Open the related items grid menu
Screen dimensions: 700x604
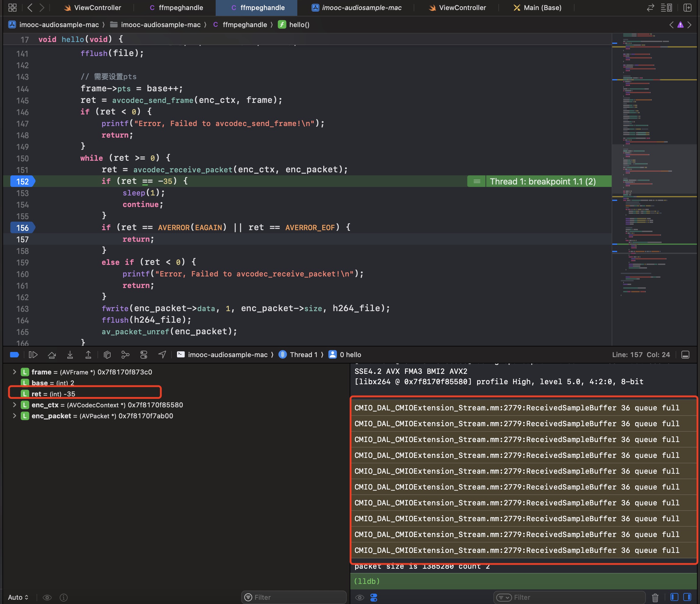(x=12, y=7)
